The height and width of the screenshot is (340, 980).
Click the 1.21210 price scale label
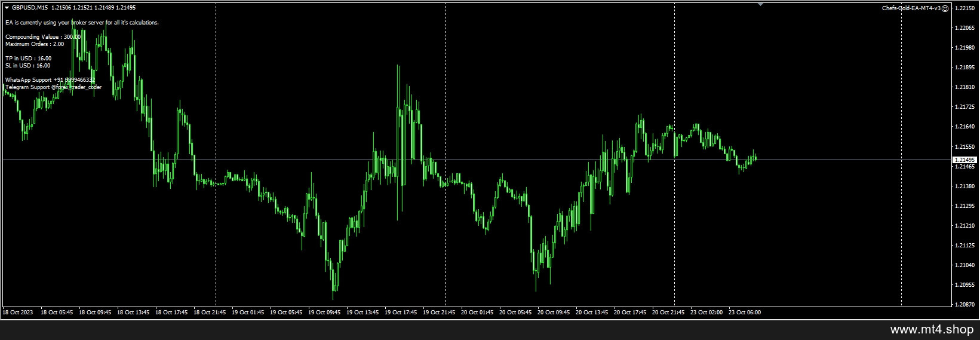pos(965,226)
